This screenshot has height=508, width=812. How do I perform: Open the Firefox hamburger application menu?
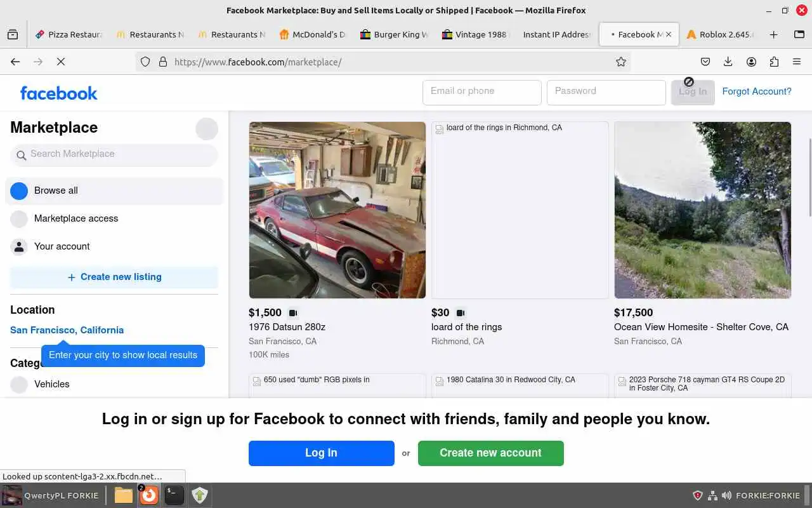coord(797,62)
